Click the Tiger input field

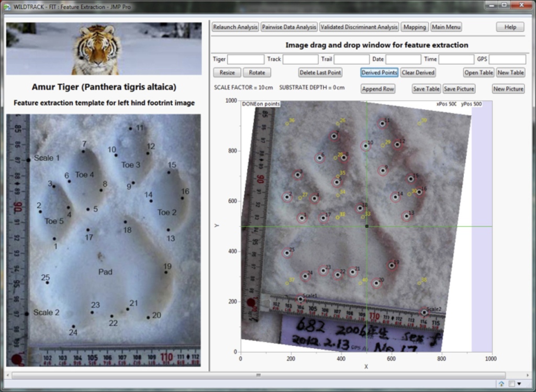(245, 60)
